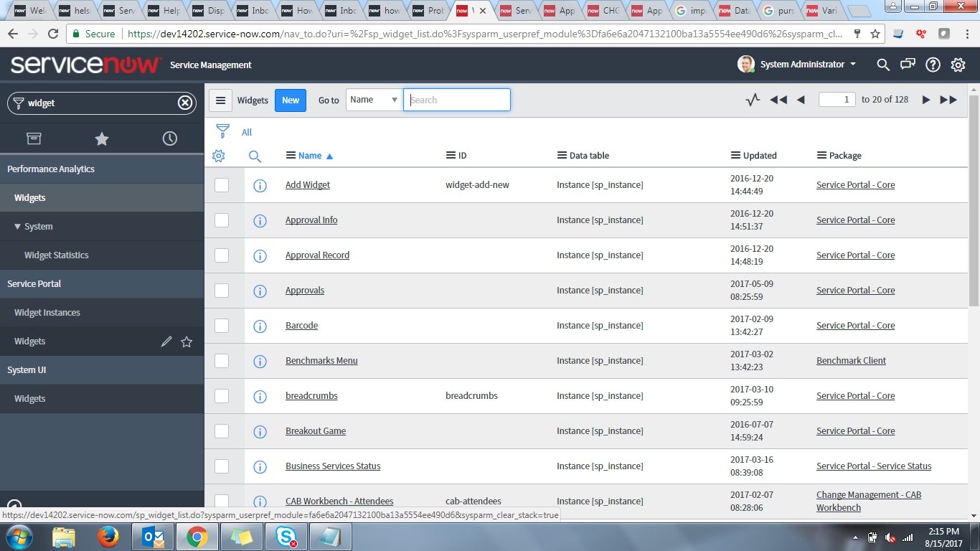980x551 pixels.
Task: Select the Approval Info row checkbox
Action: click(x=222, y=220)
